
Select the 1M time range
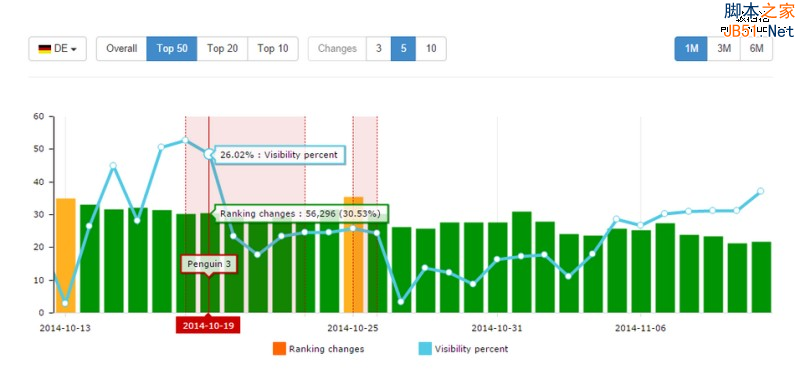tap(691, 49)
